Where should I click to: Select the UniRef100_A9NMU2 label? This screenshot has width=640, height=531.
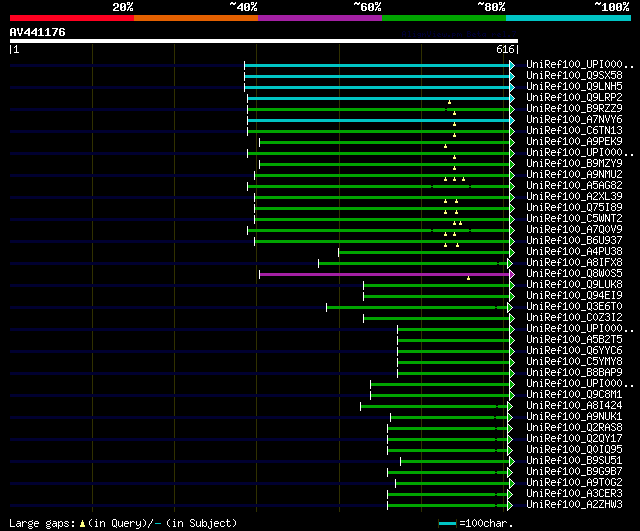pos(574,175)
